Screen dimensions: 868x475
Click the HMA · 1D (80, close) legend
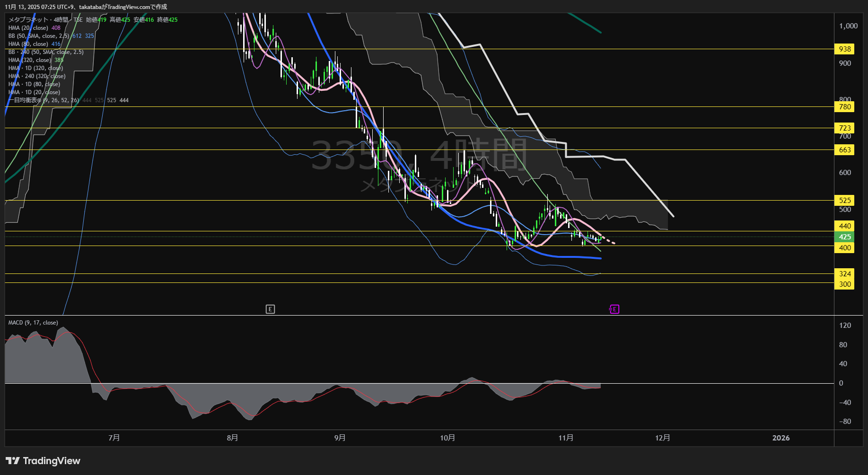[x=34, y=84]
